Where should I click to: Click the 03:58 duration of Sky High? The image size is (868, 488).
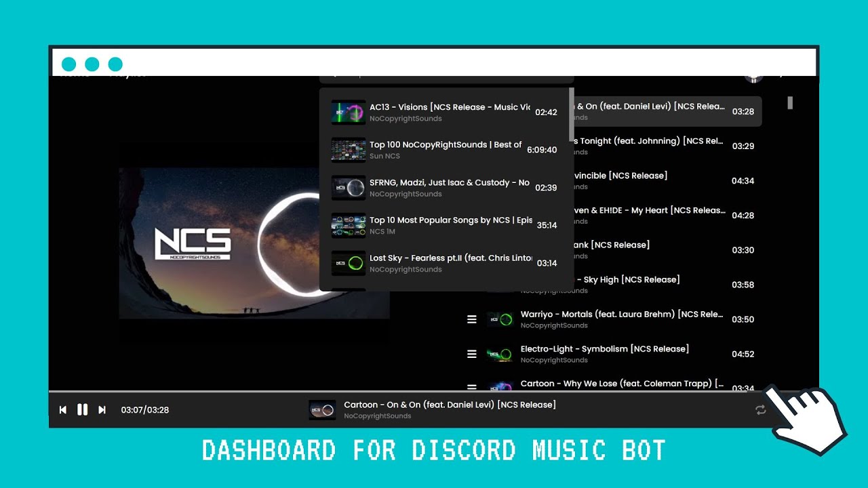(x=743, y=285)
